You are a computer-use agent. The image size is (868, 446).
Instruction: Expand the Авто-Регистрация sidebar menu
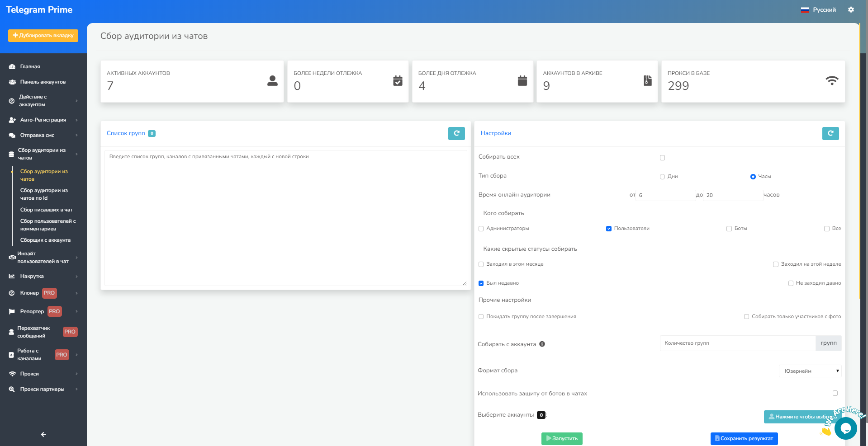tap(43, 120)
